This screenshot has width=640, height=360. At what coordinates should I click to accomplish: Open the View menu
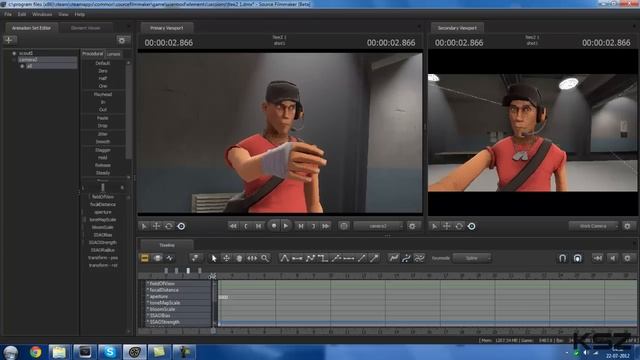63,14
